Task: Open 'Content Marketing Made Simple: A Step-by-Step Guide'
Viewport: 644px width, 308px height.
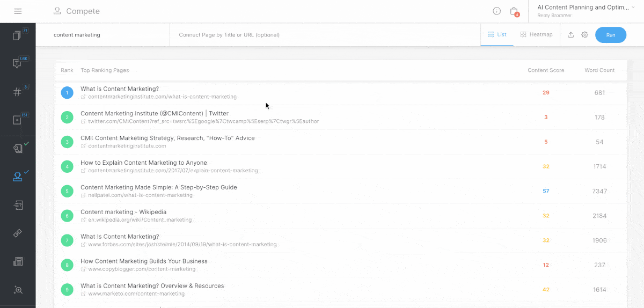Action: [159, 187]
